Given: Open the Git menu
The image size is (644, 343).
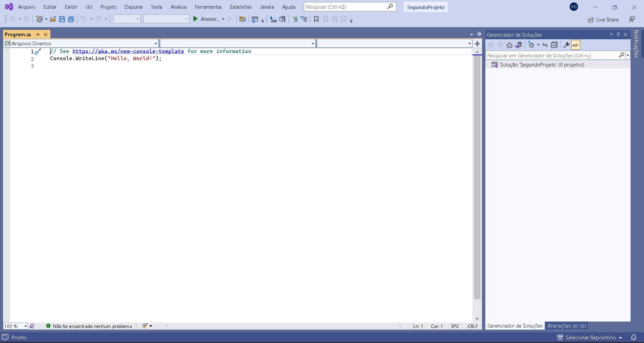Looking at the screenshot, I should click(89, 7).
